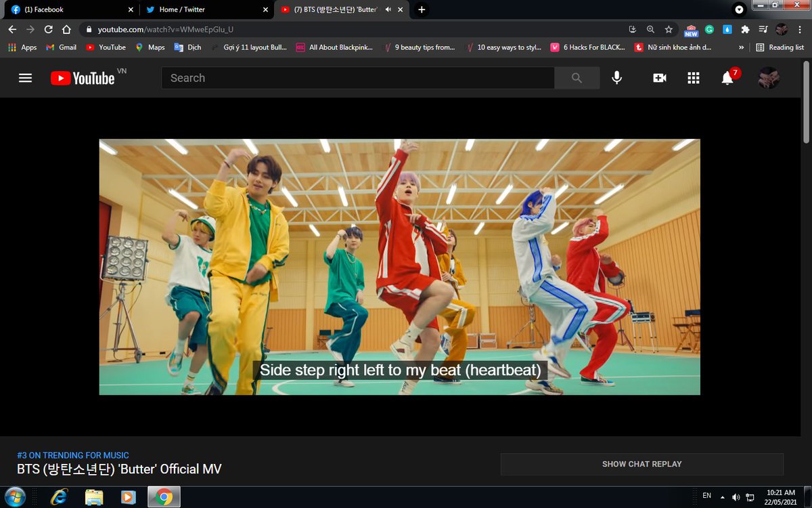Viewport: 812px width, 508px height.
Task: Open the Dịch translate bookmark
Action: (x=187, y=47)
